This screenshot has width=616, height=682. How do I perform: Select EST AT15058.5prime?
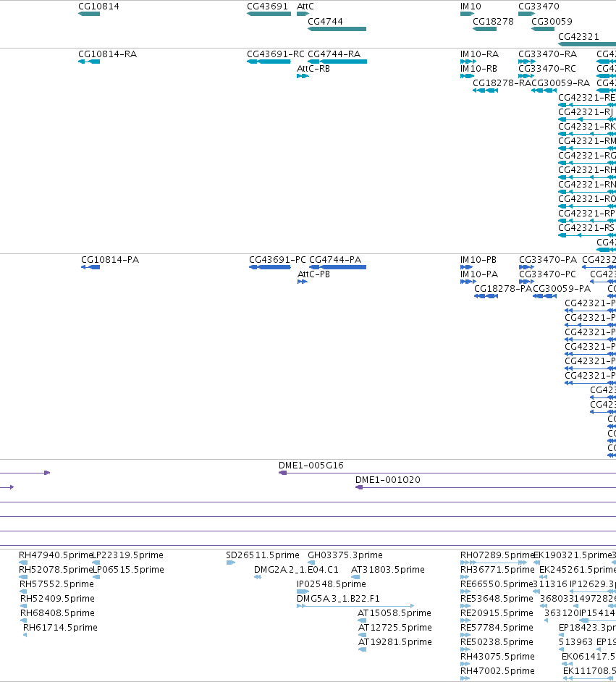395,613
